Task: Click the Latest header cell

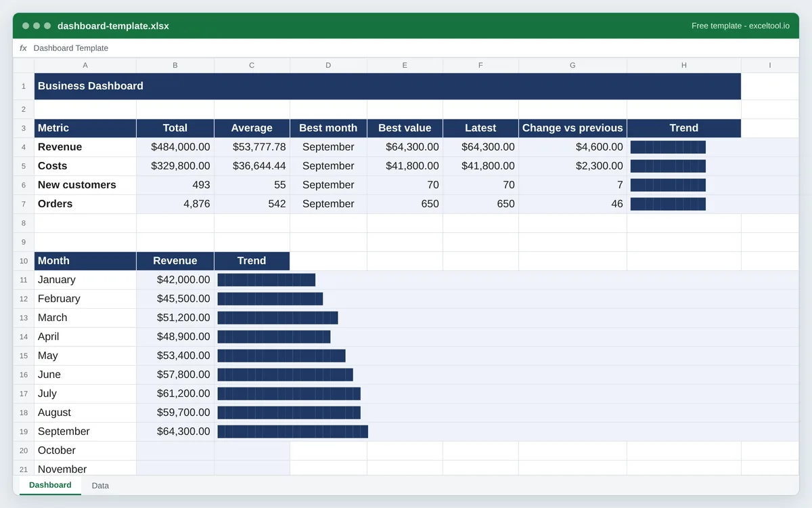Action: pyautogui.click(x=480, y=128)
